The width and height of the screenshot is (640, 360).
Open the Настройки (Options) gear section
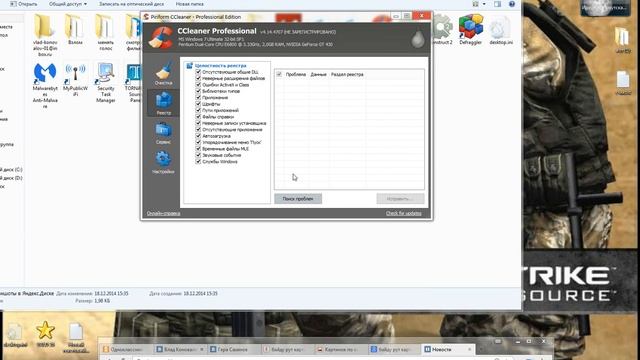(x=163, y=162)
